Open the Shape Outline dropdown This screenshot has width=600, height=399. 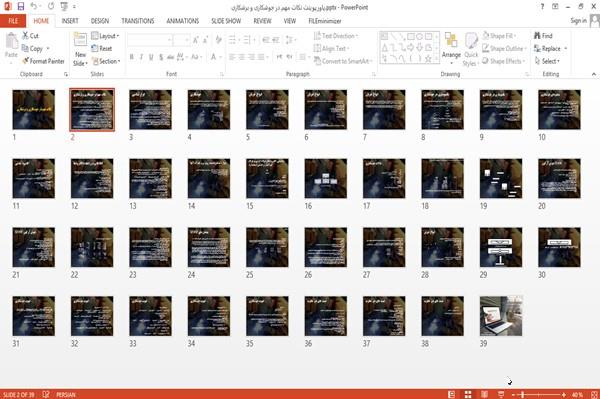coord(504,48)
